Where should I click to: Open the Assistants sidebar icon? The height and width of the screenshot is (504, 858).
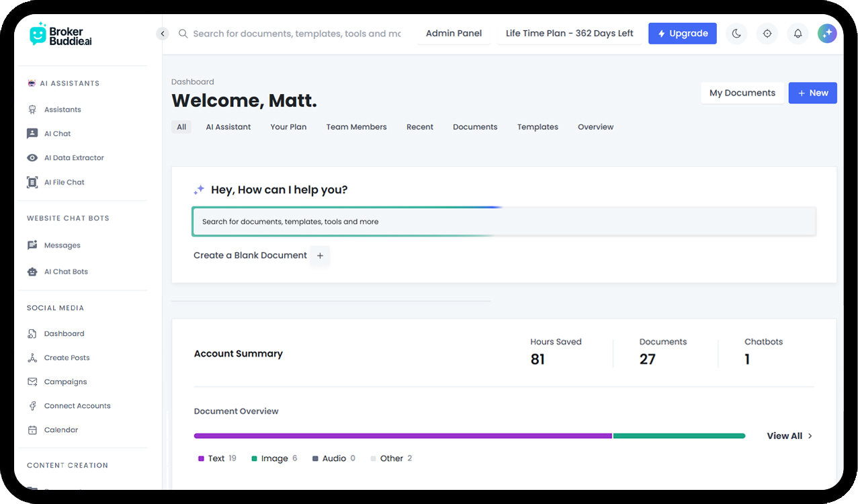click(x=32, y=110)
